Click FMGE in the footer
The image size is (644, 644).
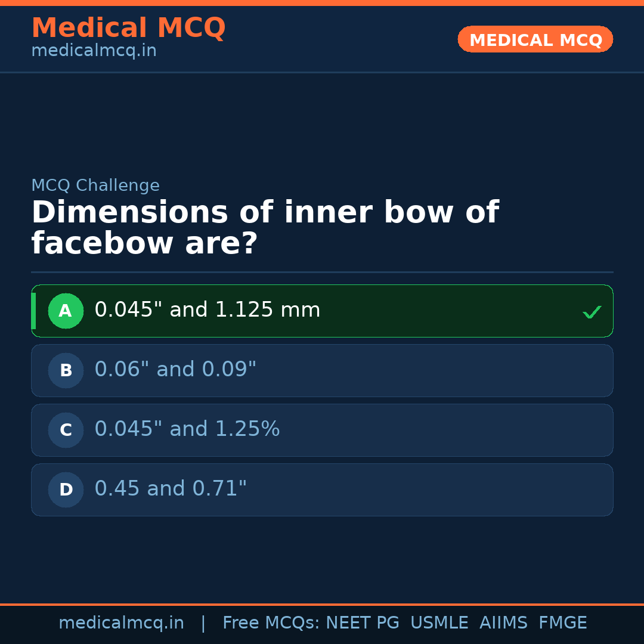click(562, 623)
